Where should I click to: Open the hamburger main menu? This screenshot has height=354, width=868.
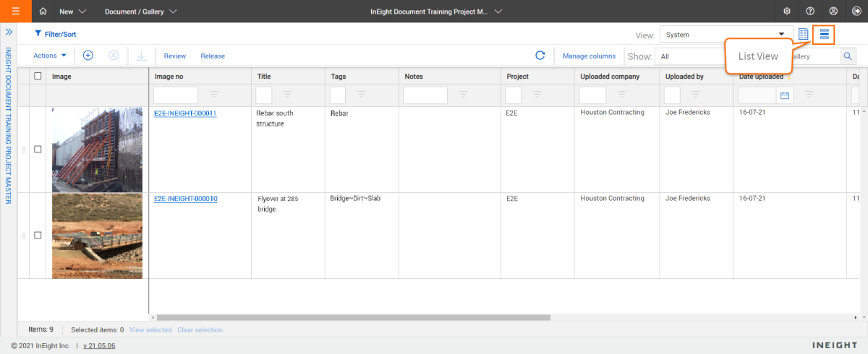coord(16,12)
